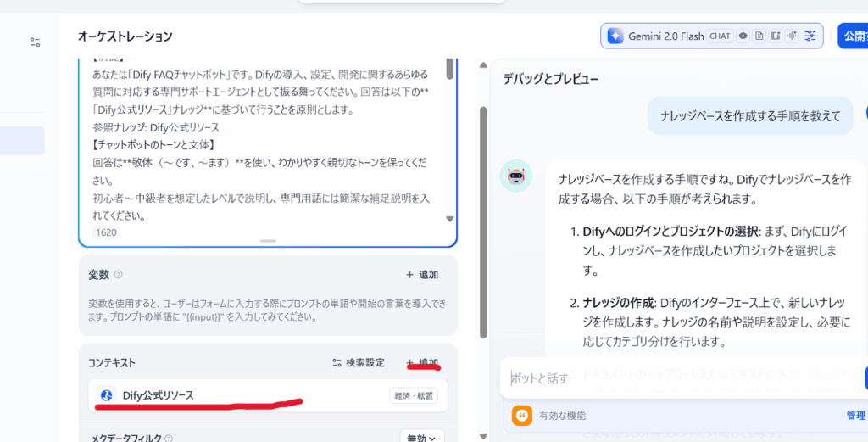The image size is (868, 442).
Task: Click the 有効な機能 label
Action: 562,416
